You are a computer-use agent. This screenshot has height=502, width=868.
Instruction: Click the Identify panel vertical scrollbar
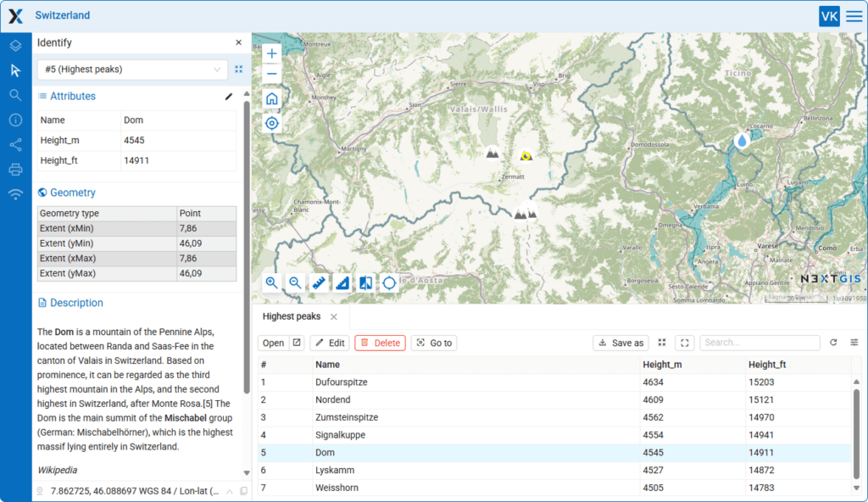[x=247, y=247]
